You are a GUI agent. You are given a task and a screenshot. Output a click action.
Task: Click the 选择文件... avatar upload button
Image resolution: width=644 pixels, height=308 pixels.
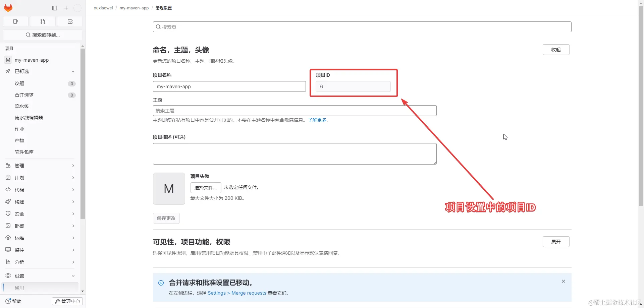[x=206, y=188]
